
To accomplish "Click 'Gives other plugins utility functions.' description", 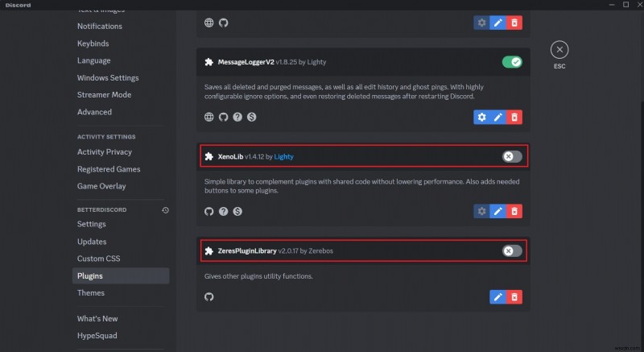I will click(258, 276).
